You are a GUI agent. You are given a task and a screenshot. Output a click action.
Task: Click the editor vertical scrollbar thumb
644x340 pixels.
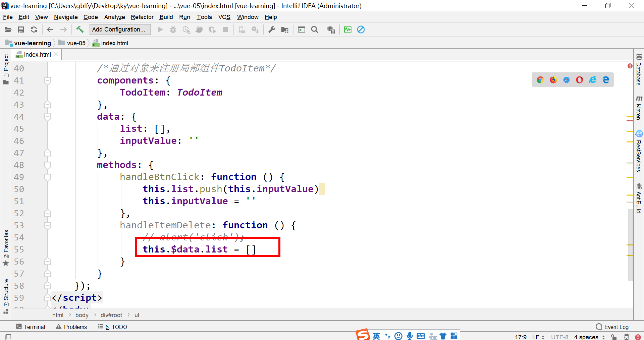(x=631, y=245)
